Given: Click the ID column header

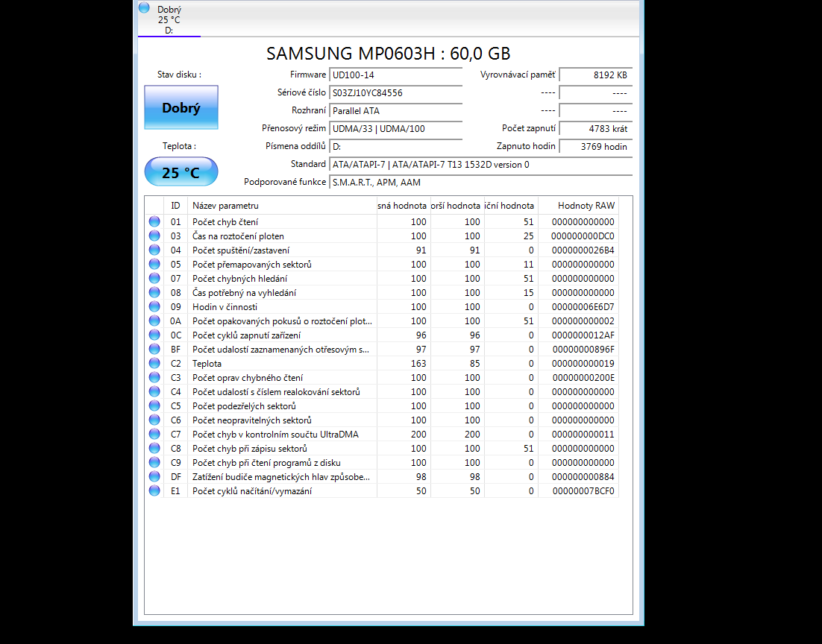Looking at the screenshot, I should (x=175, y=206).
